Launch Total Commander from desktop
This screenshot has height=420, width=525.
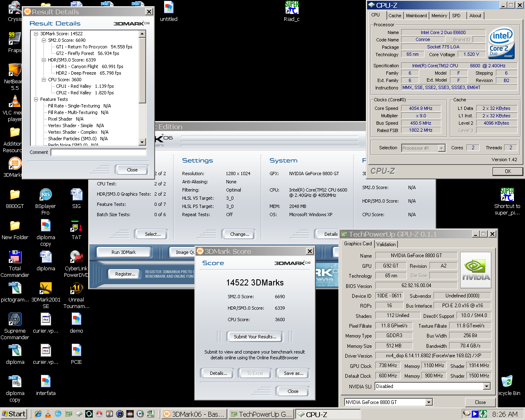coord(15,263)
